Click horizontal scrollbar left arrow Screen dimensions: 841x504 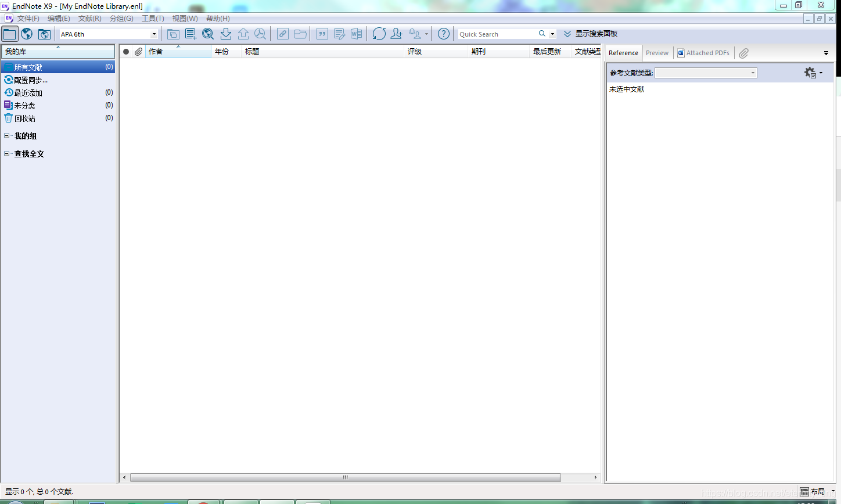(x=124, y=477)
